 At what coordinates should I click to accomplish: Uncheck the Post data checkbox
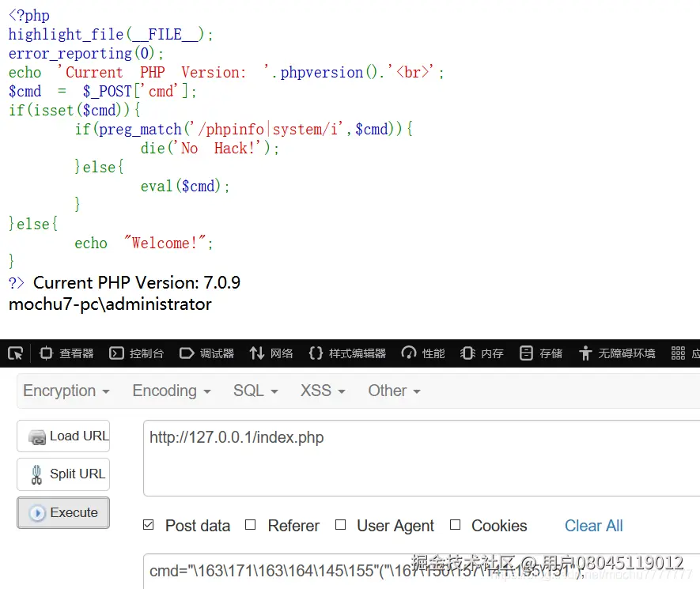click(148, 525)
